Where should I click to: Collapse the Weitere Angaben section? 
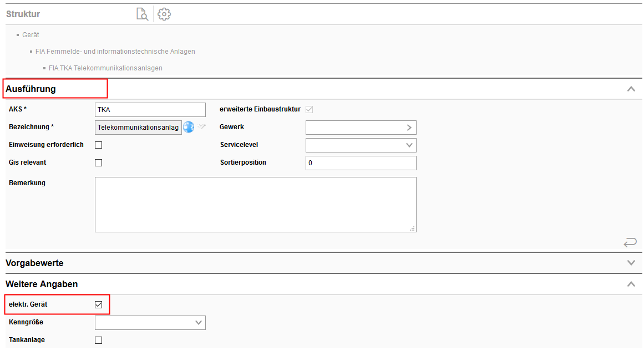[x=631, y=284]
